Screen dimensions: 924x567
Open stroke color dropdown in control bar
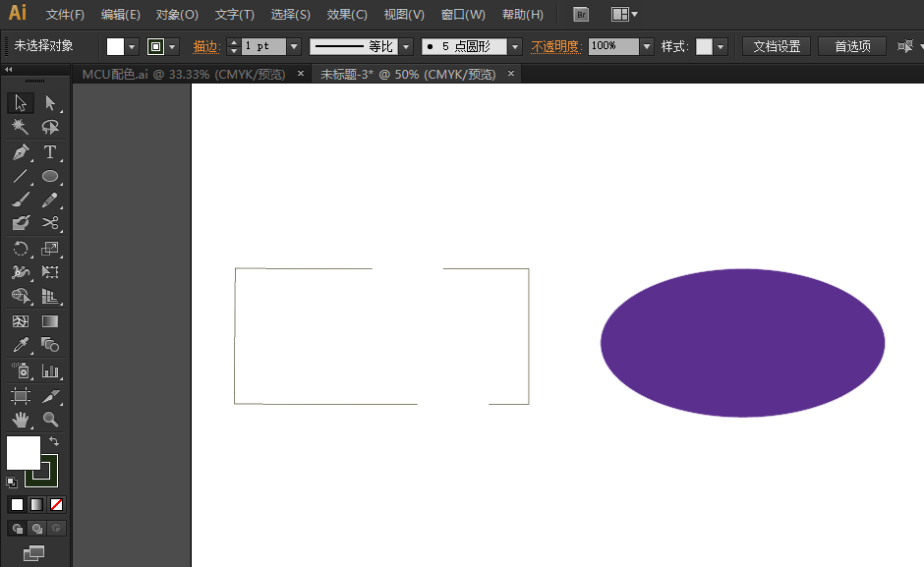click(172, 46)
